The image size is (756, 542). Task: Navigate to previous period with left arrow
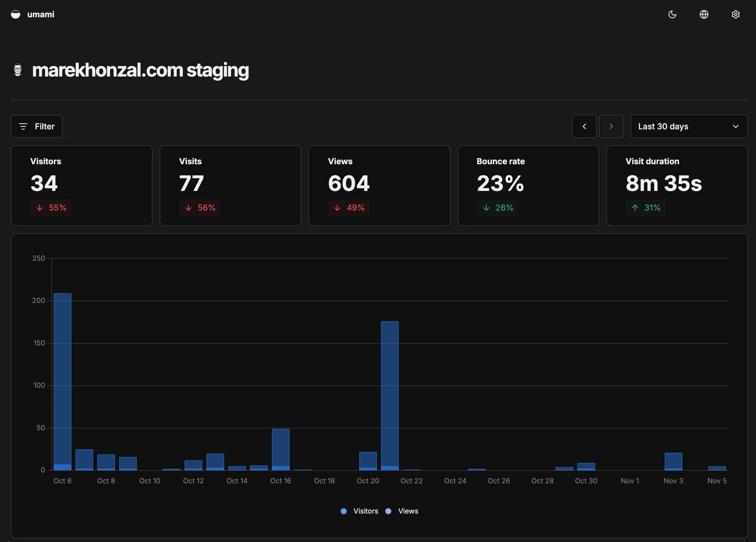584,126
